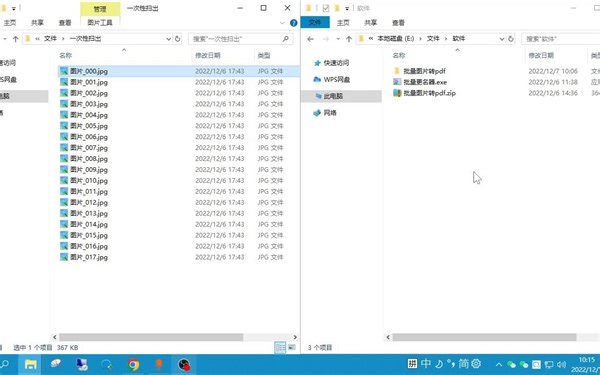Select 快速访问 in right navigation pane
Image resolution: width=600 pixels, height=375 pixels.
(336, 63)
